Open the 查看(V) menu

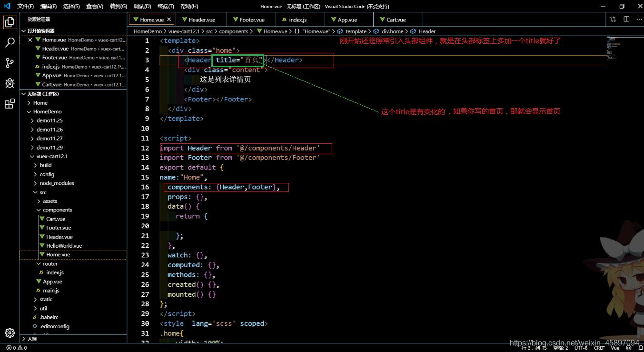tap(95, 6)
